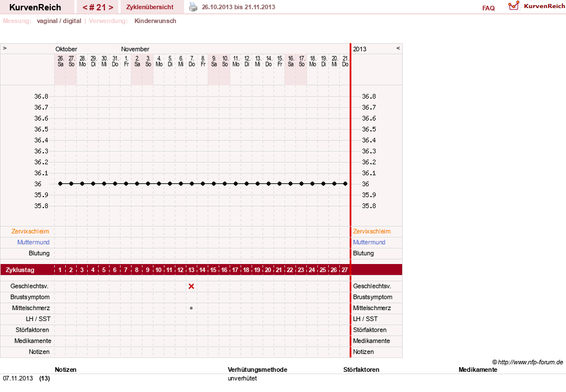566x392 pixels.
Task: Click the '(13)' cycle day note marker
Action: point(45,378)
